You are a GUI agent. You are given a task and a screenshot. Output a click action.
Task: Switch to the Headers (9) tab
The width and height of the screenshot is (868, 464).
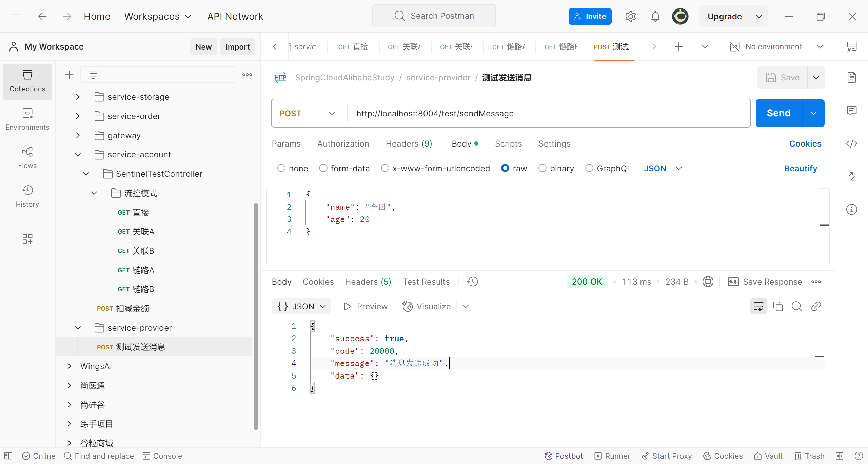tap(409, 144)
